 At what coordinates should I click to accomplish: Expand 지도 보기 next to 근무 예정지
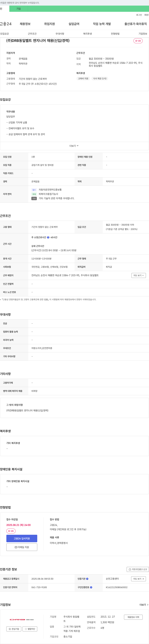[138, 275]
